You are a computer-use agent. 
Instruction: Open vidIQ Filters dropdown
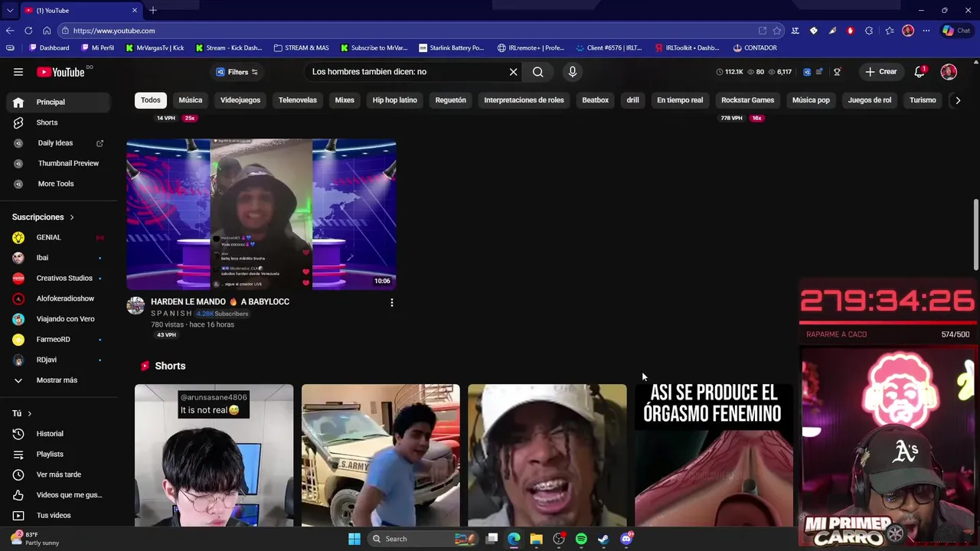[237, 72]
